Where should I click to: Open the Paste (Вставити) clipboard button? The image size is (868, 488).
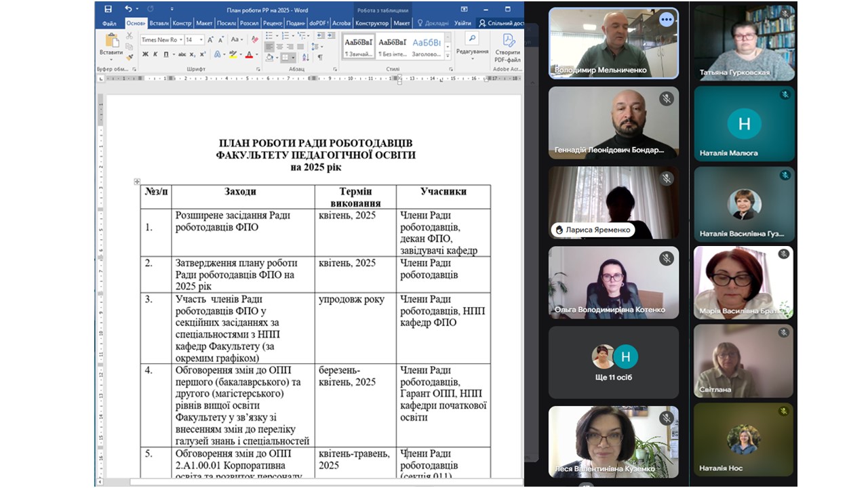(111, 45)
